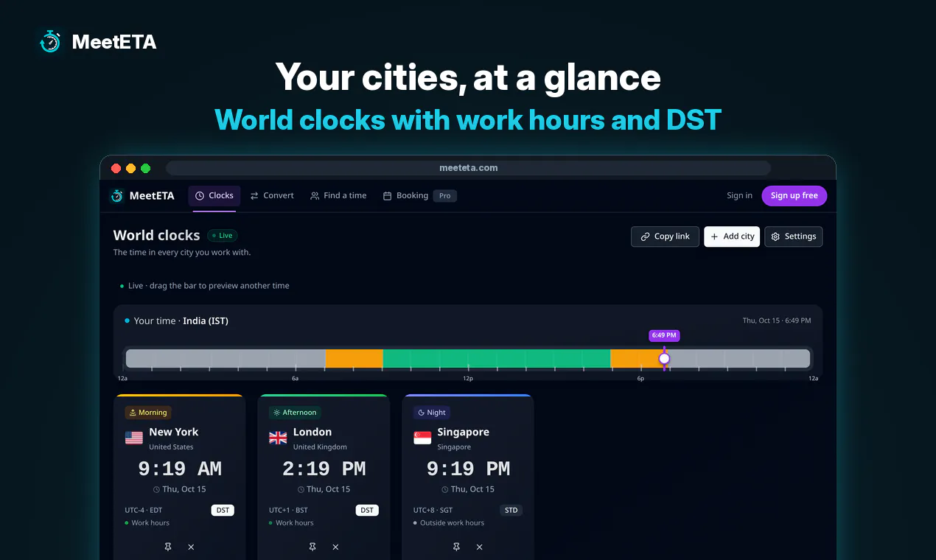Remove the London card with its X icon
The image size is (936, 560).
click(x=335, y=547)
